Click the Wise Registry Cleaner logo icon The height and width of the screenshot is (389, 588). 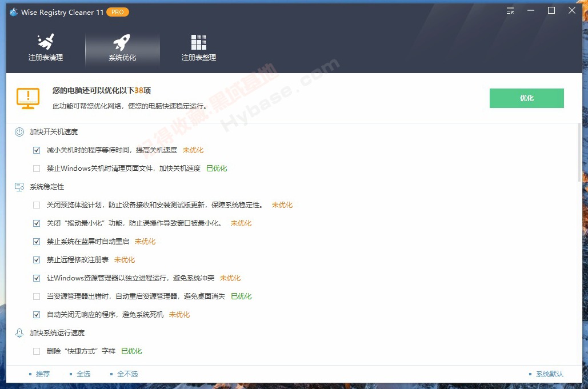coord(13,11)
